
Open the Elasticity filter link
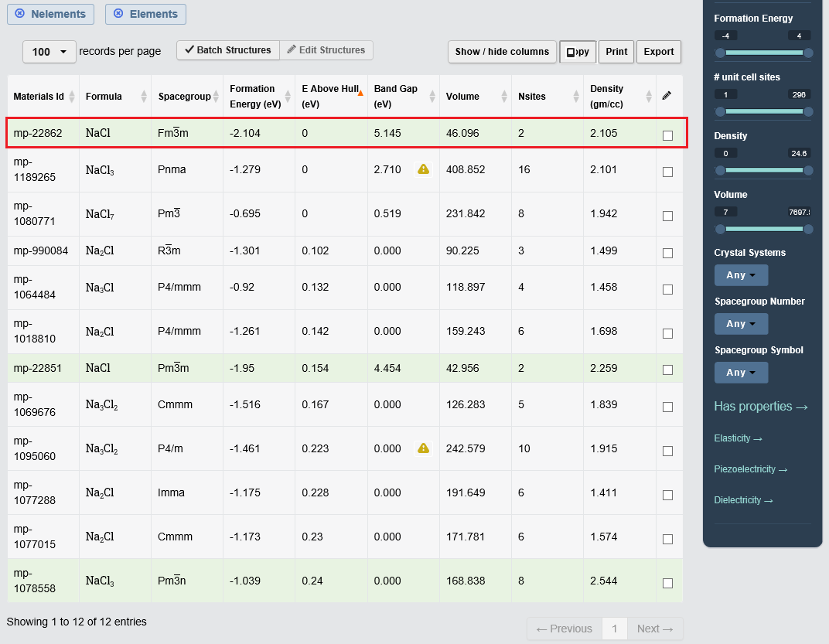point(738,438)
